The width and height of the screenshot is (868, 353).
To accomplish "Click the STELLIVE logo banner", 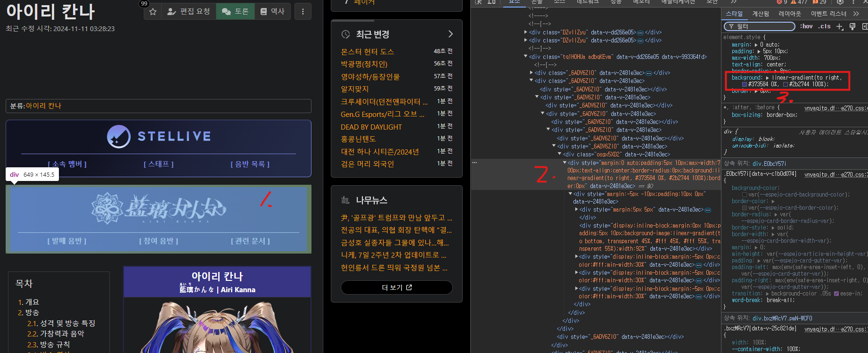I will [159, 137].
